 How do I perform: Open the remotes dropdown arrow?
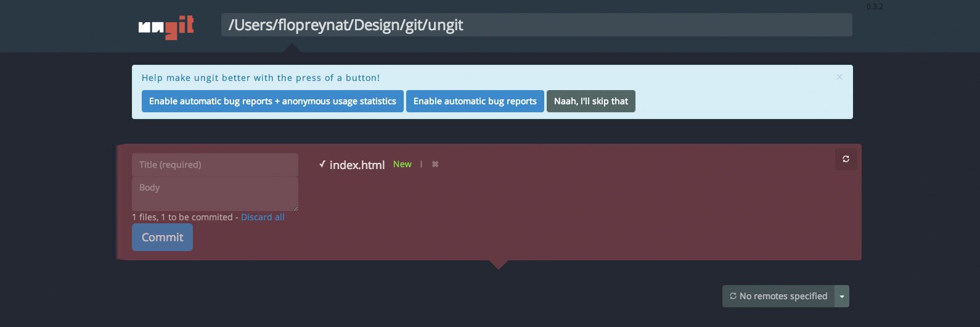pos(842,296)
